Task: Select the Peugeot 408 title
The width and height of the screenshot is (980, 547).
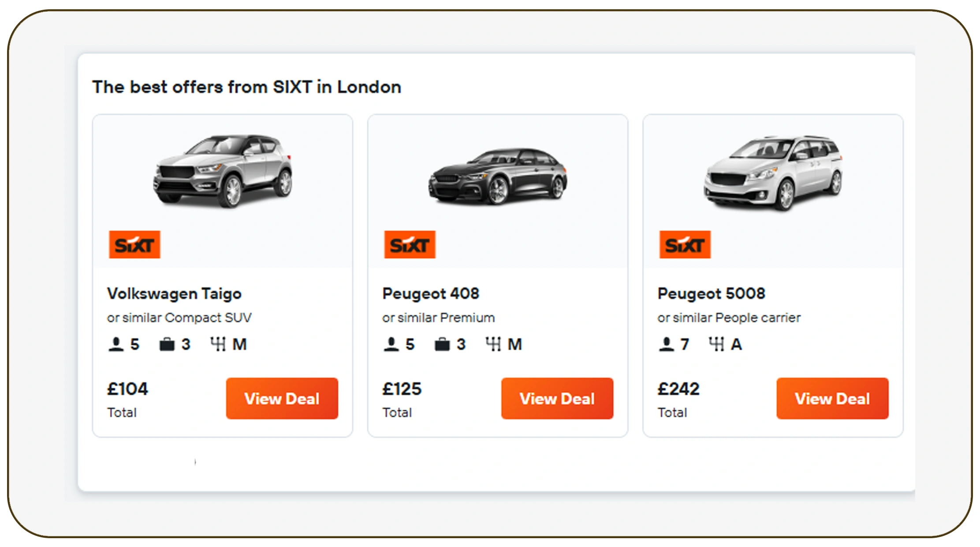Action: [430, 294]
